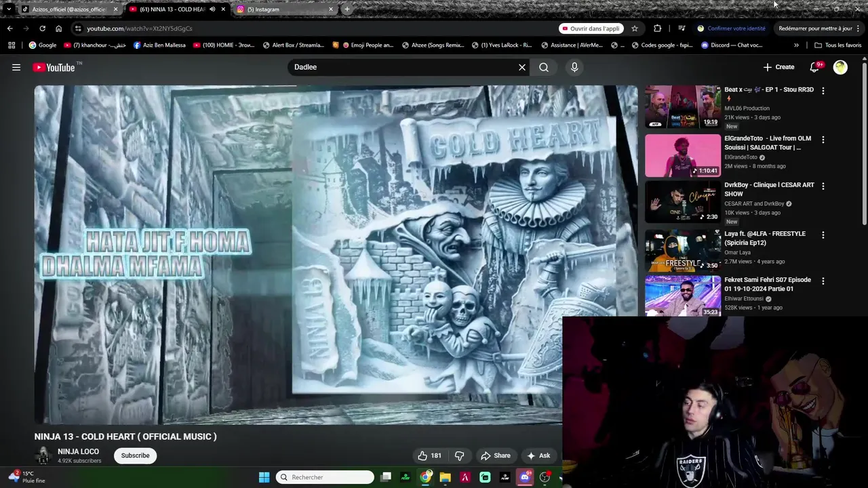Close the Azizos_officiel tab
The image size is (868, 488).
(x=115, y=9)
